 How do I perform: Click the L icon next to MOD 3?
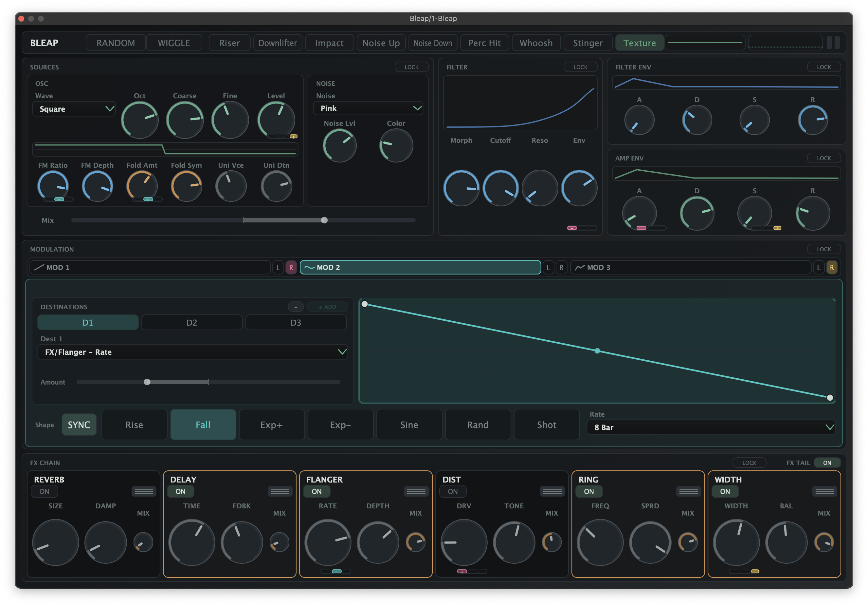[x=819, y=267]
